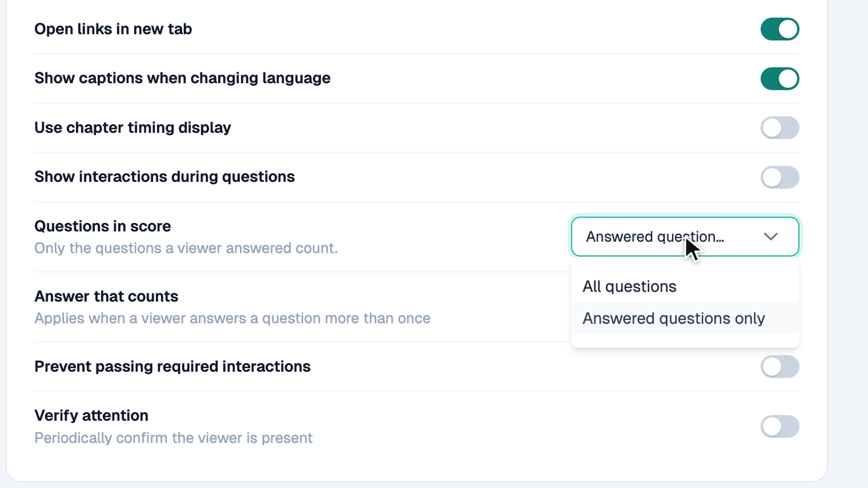Enable Use chapter timing display

point(779,128)
